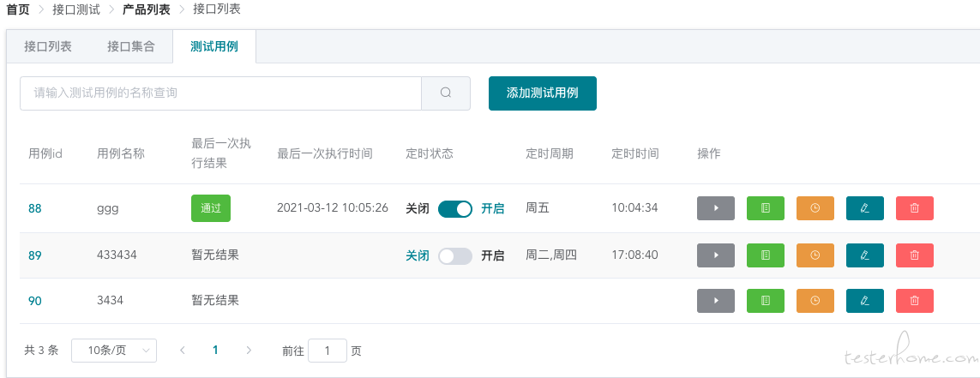Viewport: 980px width, 378px height.
Task: Edit test case ggg with pencil icon
Action: click(x=865, y=208)
